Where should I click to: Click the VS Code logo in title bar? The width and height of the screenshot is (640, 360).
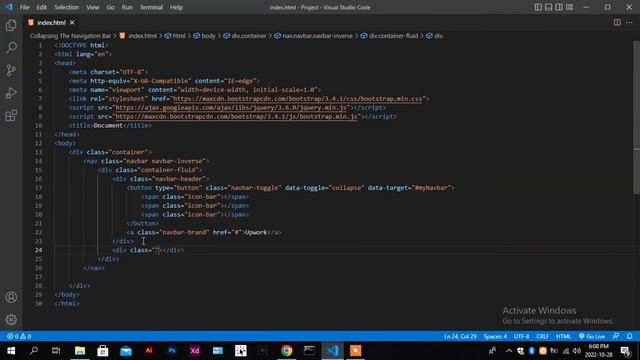pos(9,7)
